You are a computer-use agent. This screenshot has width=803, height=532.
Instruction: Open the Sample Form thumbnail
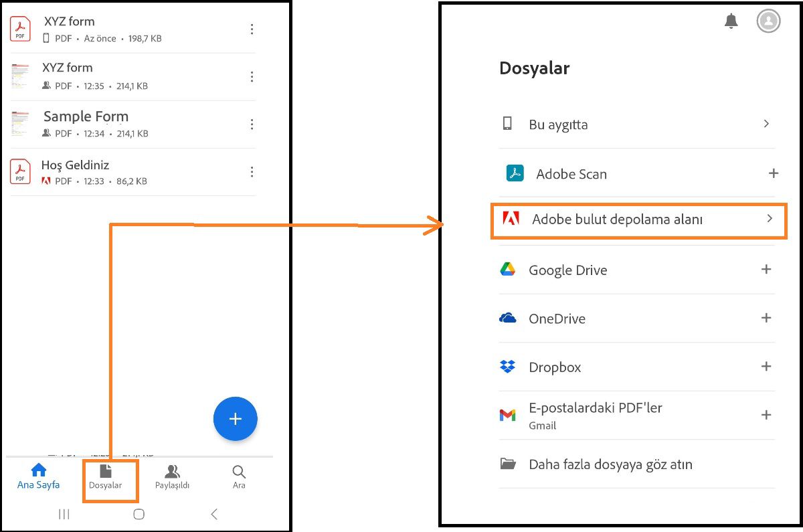[x=20, y=124]
